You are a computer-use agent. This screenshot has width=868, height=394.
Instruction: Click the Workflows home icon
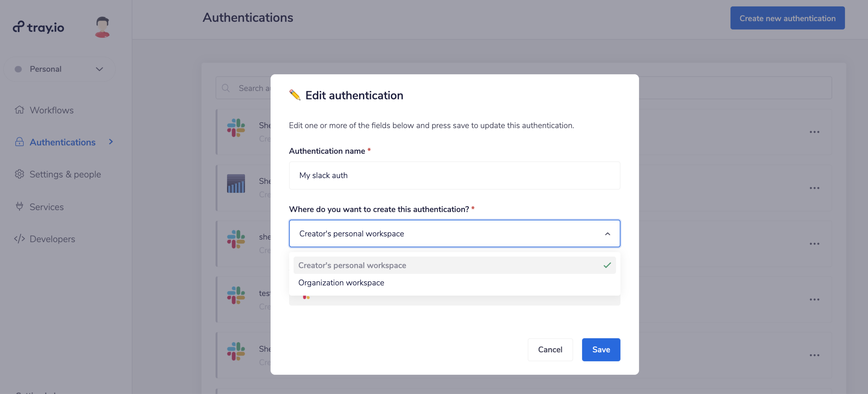pyautogui.click(x=20, y=110)
